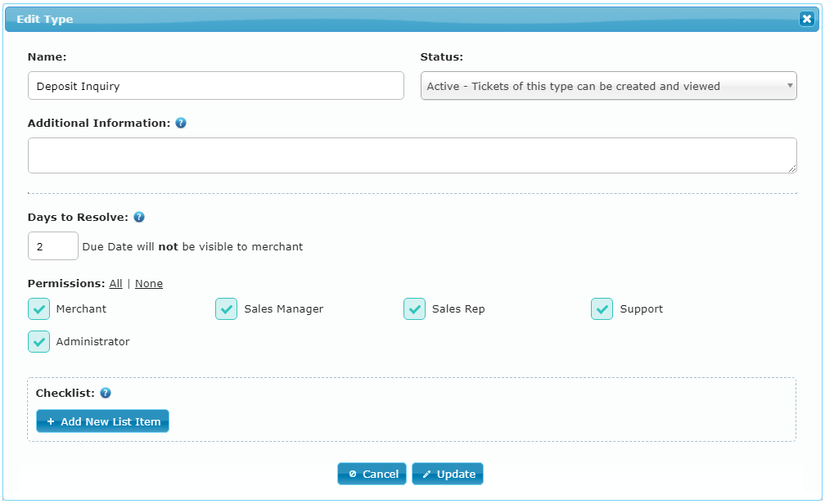825x504 pixels.
Task: Focus the Name field containing Deposit Inquiry
Action: pos(215,86)
